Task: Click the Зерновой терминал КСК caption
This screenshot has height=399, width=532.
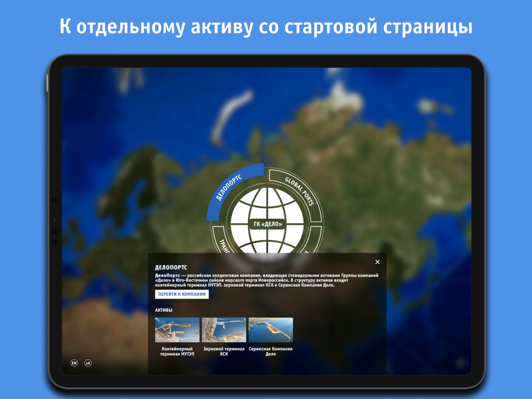Action: coord(224,351)
